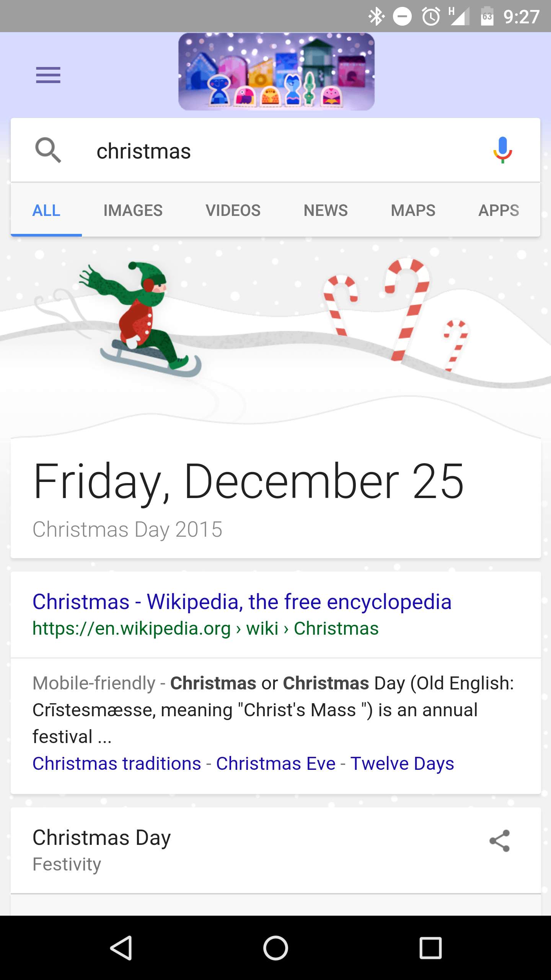551x980 pixels.
Task: Open the Christmas traditions sublink
Action: [117, 763]
